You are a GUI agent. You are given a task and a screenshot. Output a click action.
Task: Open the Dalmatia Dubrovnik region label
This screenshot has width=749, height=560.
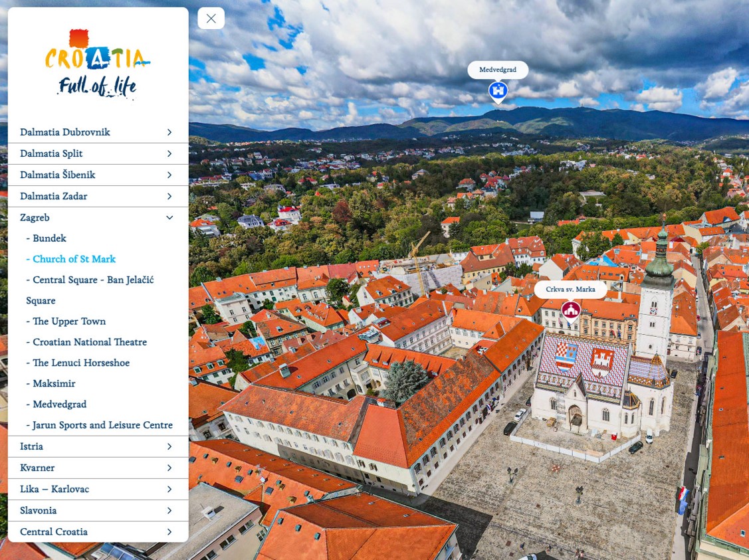click(65, 132)
